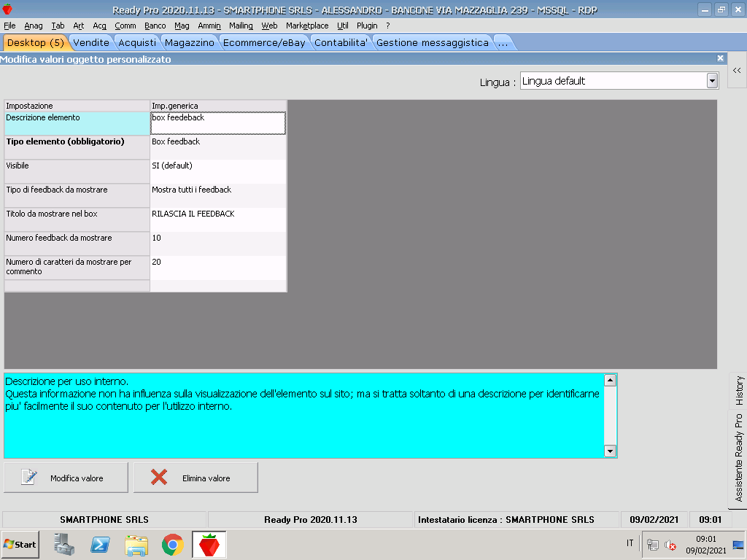The width and height of the screenshot is (747, 560).
Task: Open the Anag menu
Action: [34, 26]
